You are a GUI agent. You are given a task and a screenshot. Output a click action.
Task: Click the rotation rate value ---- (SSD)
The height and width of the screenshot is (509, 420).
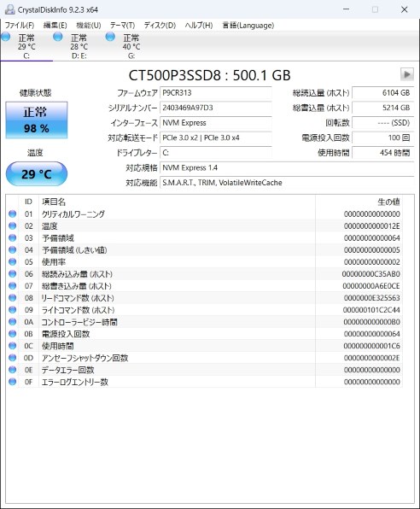click(x=383, y=123)
